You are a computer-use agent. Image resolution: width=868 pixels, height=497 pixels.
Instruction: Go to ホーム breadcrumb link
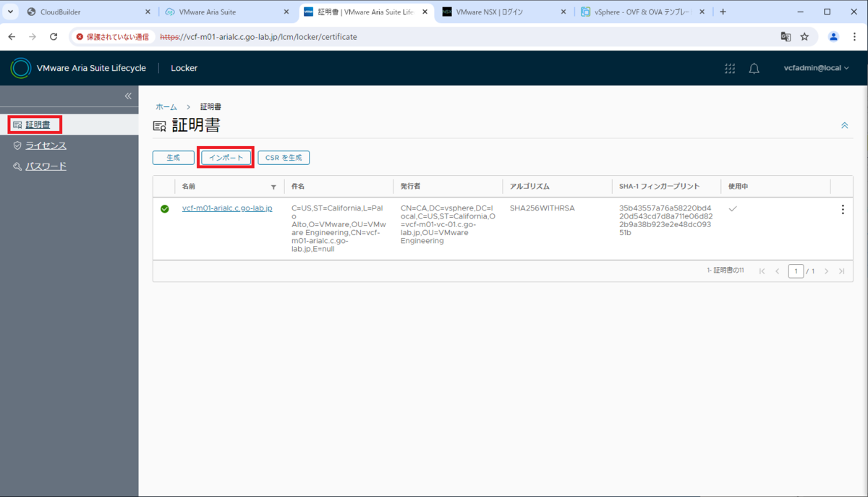pos(166,107)
